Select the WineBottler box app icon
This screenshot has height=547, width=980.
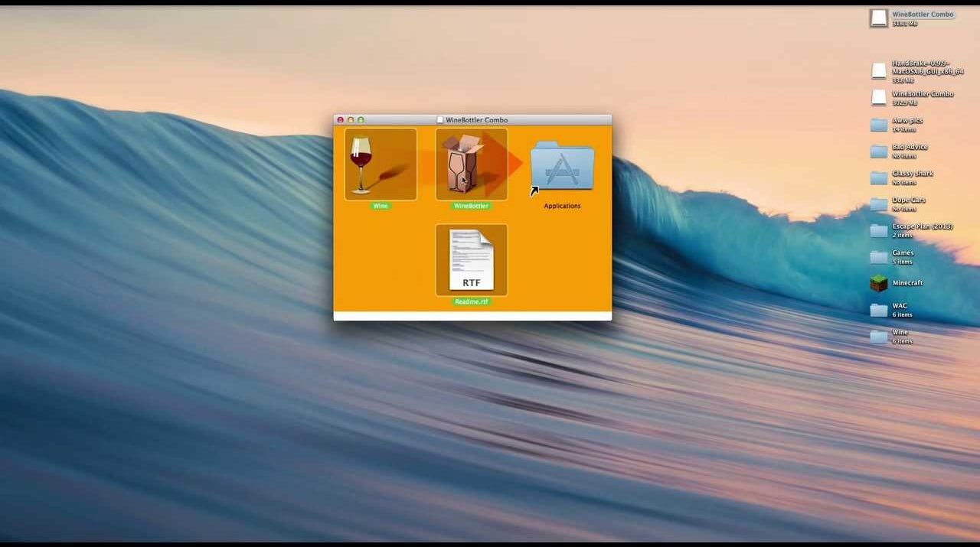point(471,164)
